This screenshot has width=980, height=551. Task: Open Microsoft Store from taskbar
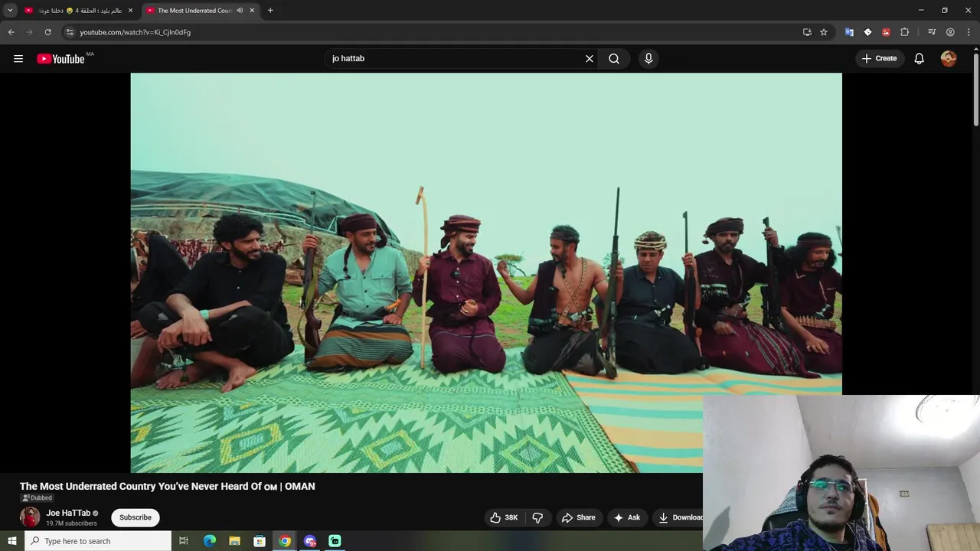(260, 541)
